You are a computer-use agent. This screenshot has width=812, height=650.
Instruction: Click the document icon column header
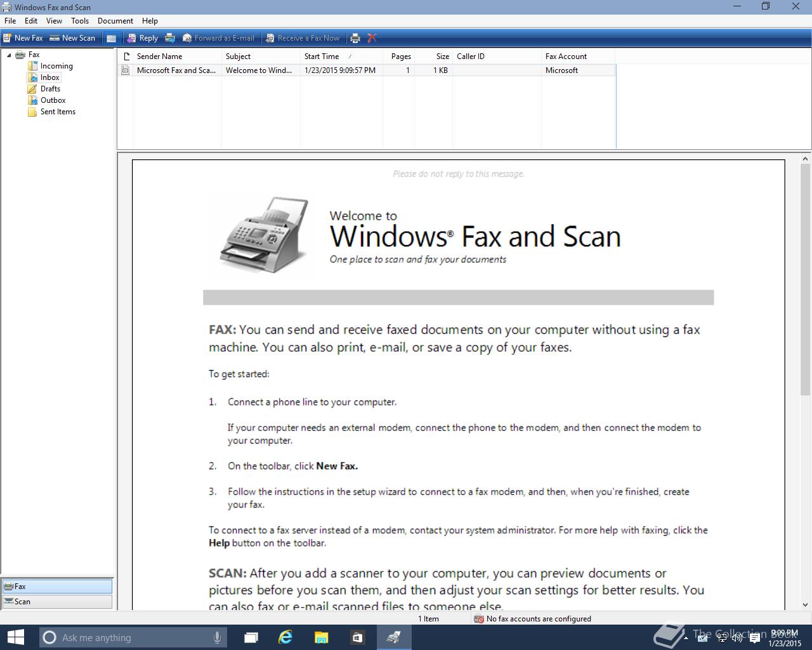coord(126,56)
